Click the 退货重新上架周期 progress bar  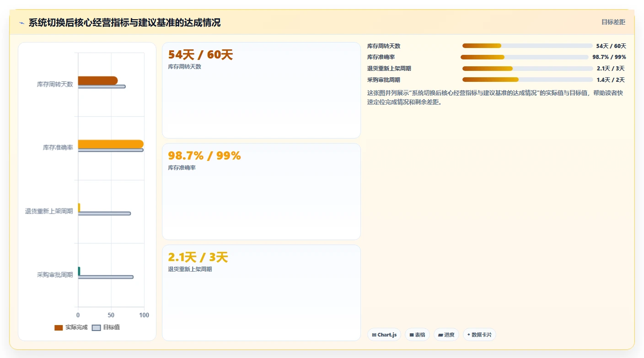coord(528,69)
